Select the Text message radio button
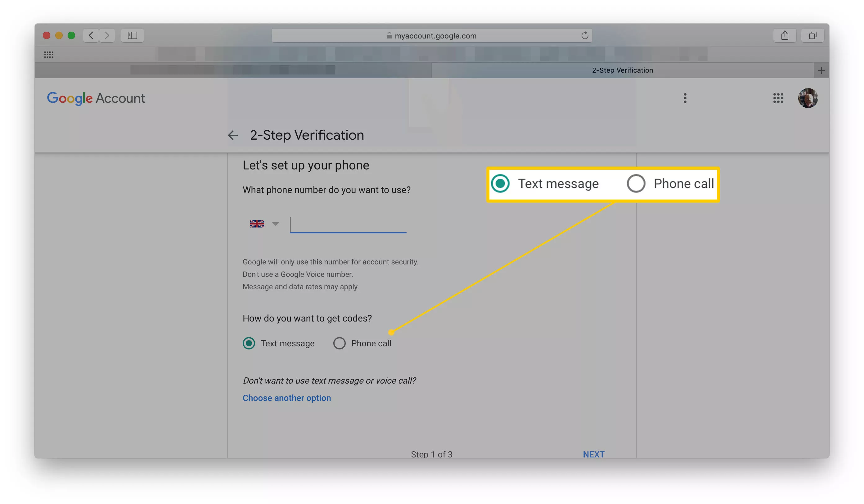 click(248, 343)
